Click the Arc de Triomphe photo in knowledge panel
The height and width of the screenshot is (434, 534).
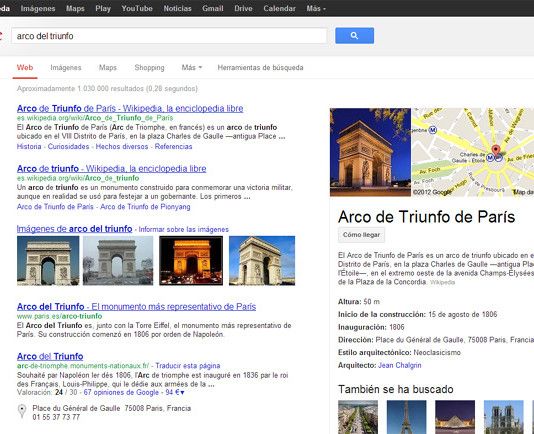pyautogui.click(x=370, y=152)
